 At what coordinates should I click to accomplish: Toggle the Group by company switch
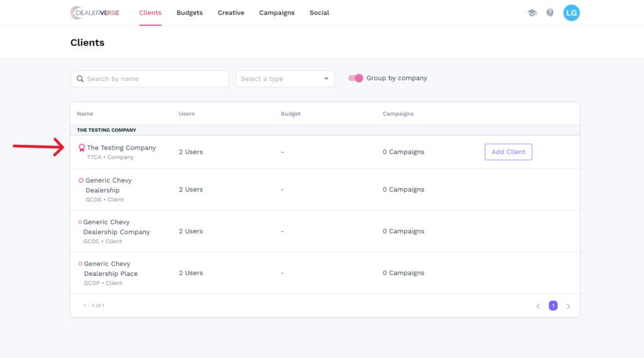pos(356,79)
